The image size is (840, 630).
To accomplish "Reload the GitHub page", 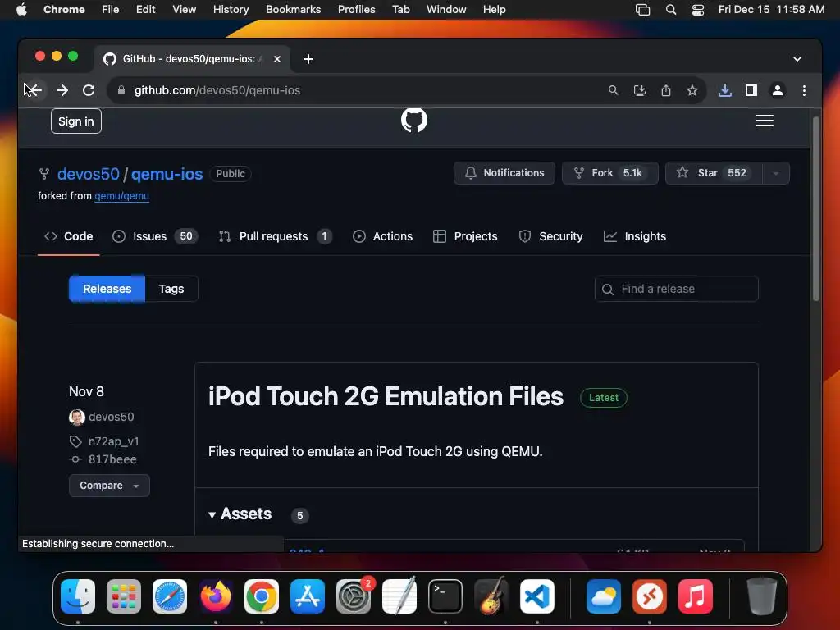I will (x=89, y=90).
